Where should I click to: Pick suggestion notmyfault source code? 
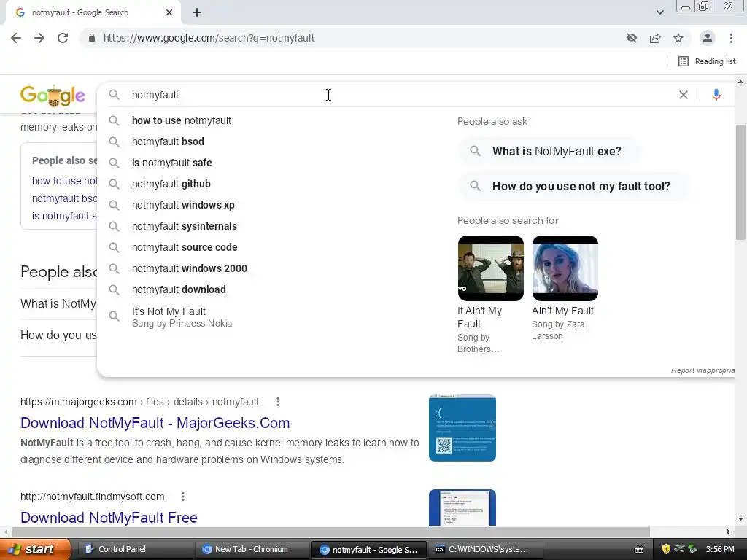click(x=185, y=247)
